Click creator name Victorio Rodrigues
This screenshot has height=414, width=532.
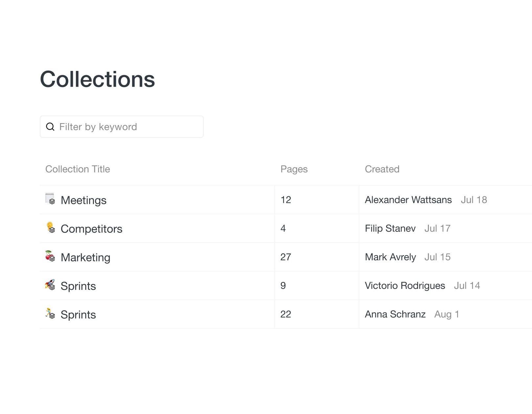coord(405,286)
